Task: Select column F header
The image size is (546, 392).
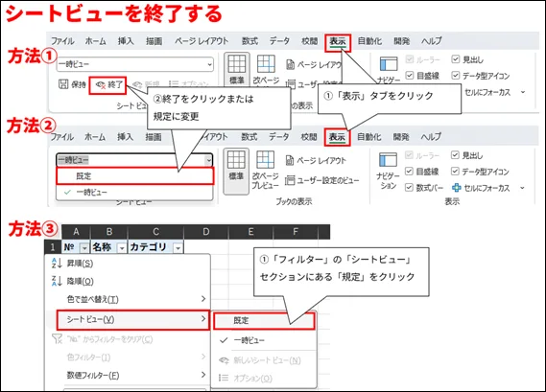Action: click(x=296, y=232)
